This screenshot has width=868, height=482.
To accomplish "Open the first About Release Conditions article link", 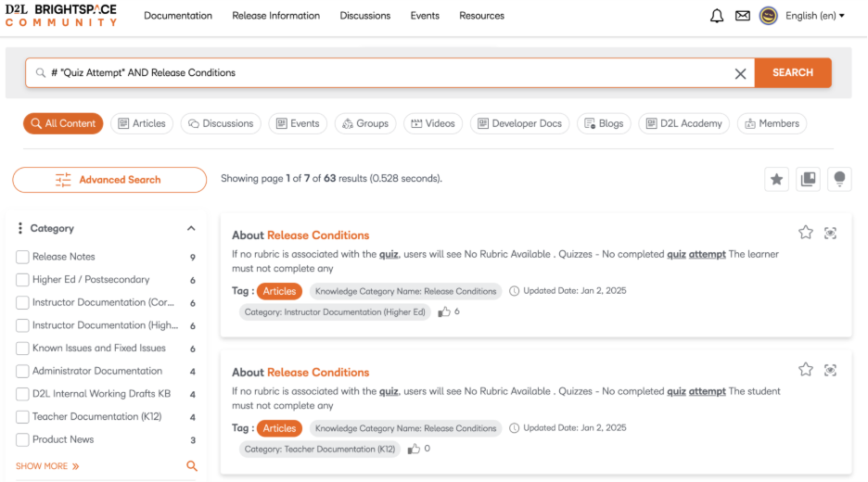I will click(x=300, y=235).
